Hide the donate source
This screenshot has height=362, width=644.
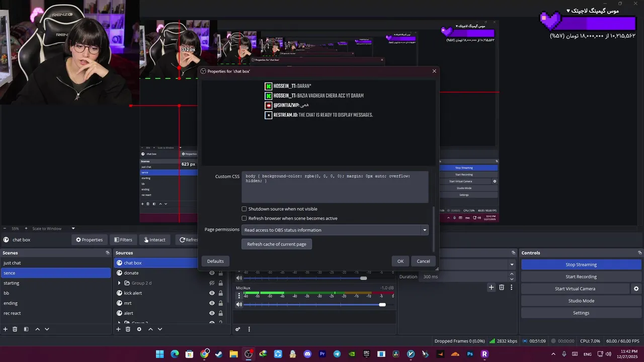[x=212, y=273]
